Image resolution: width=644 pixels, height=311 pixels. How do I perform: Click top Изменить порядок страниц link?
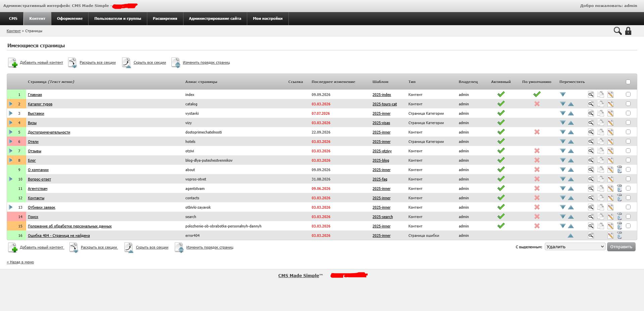(x=206, y=62)
